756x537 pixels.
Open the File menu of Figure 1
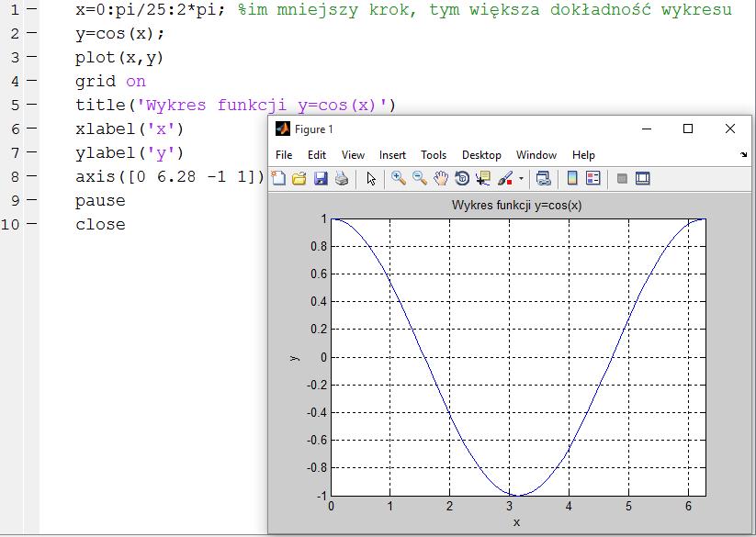[284, 155]
